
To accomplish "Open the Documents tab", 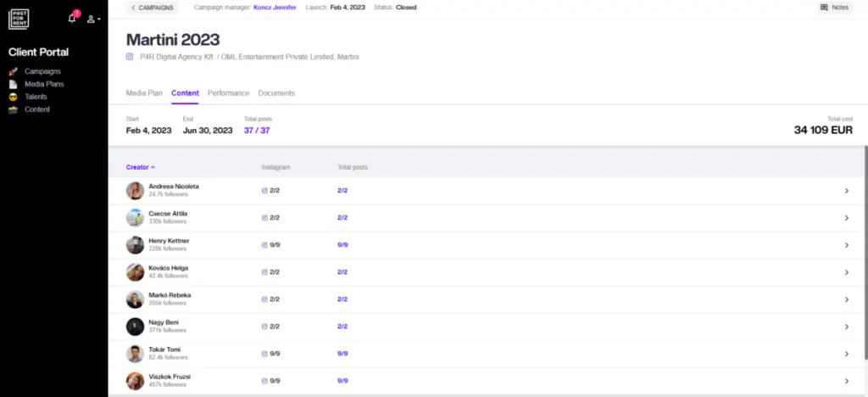I will click(276, 93).
